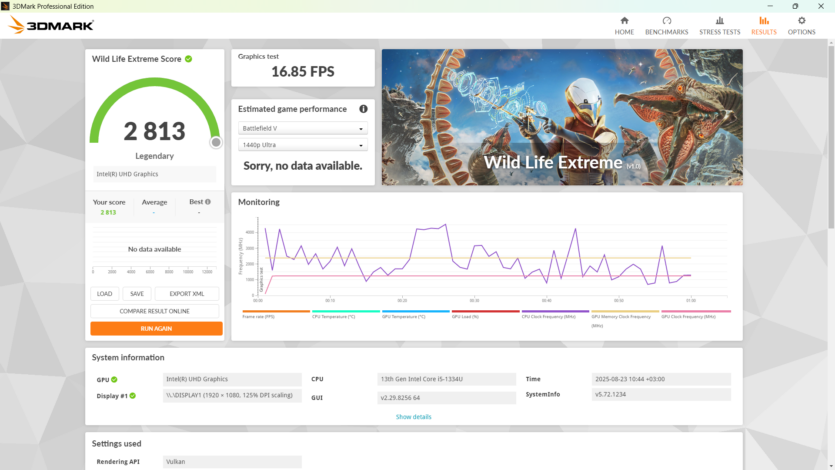The width and height of the screenshot is (835, 470).
Task: Open the Benchmarks section
Action: [666, 26]
